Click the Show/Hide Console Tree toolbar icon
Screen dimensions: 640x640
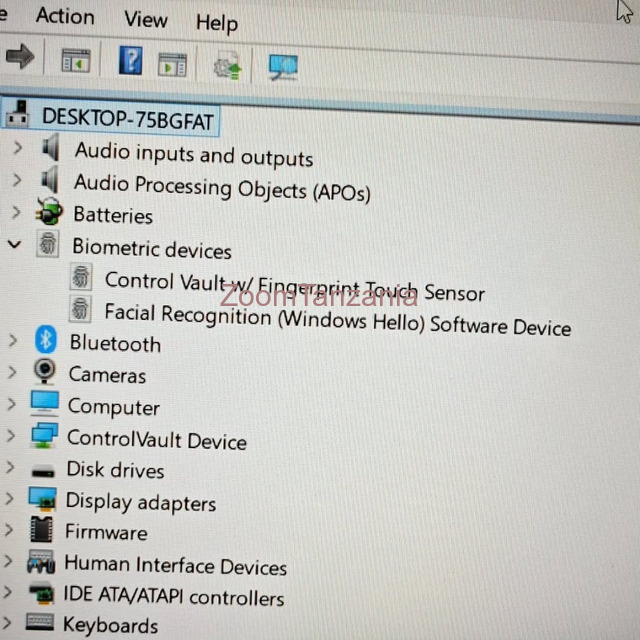click(x=75, y=62)
